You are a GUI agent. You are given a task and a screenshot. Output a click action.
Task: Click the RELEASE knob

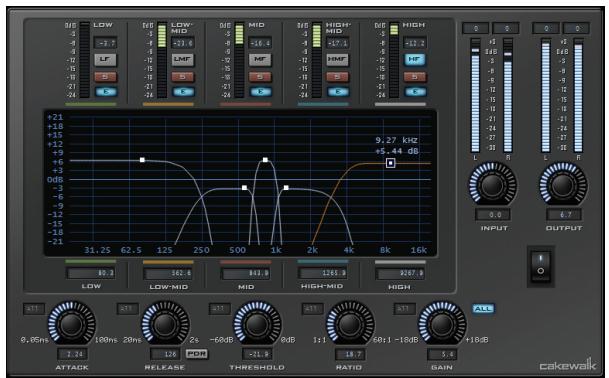click(x=165, y=324)
